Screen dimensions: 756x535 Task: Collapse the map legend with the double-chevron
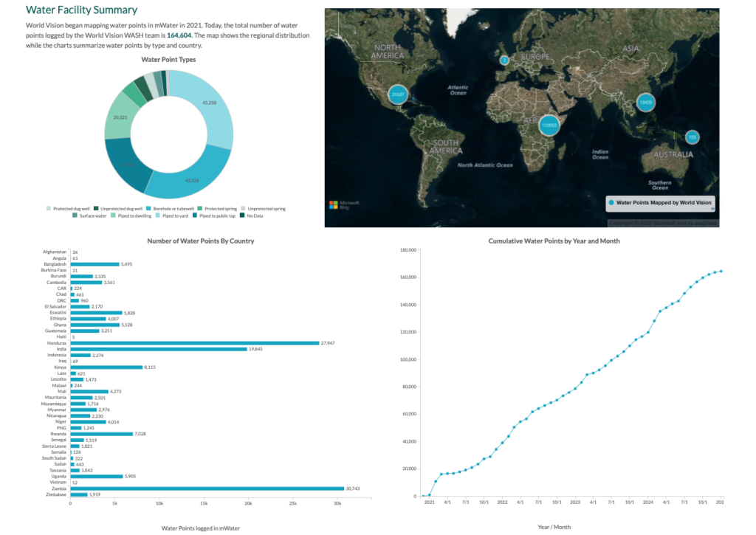pyautogui.click(x=712, y=209)
